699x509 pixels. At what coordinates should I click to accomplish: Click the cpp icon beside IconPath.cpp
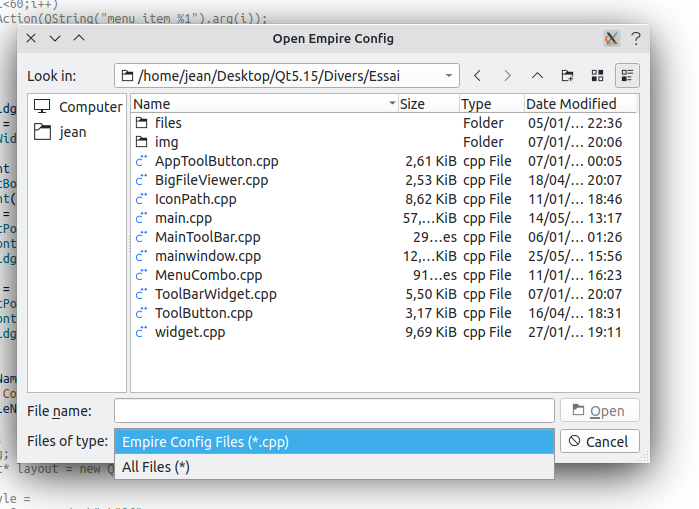141,199
